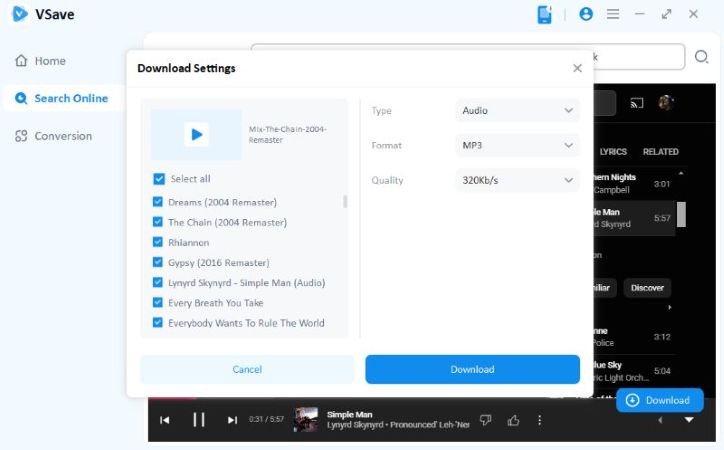This screenshot has width=724, height=450.
Task: Pause the Simple Man playback
Action: click(199, 420)
